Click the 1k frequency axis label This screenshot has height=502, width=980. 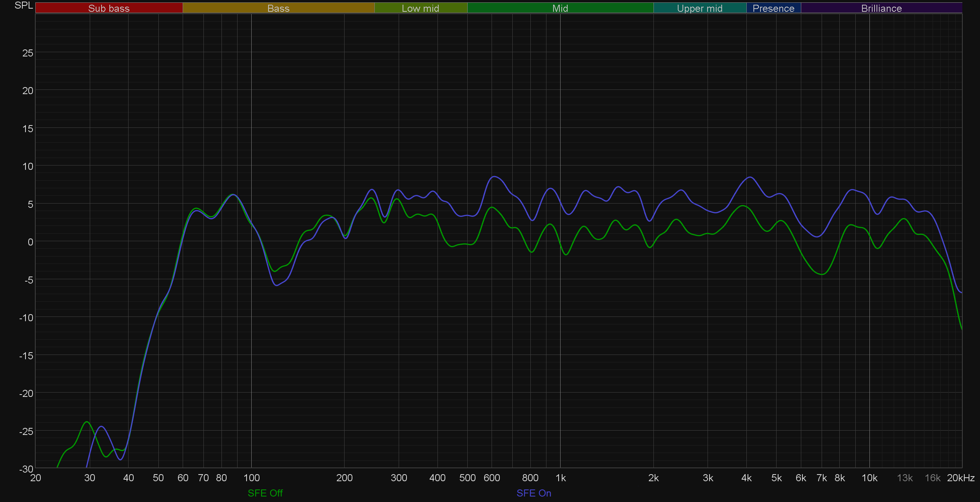(x=561, y=478)
